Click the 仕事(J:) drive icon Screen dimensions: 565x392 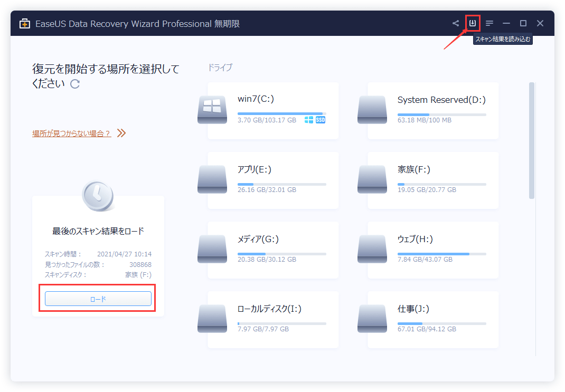(372, 319)
